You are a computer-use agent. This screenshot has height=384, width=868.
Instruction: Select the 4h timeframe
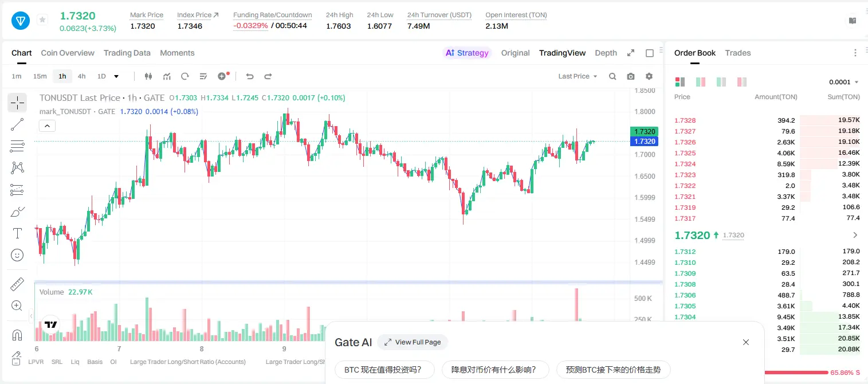point(81,76)
